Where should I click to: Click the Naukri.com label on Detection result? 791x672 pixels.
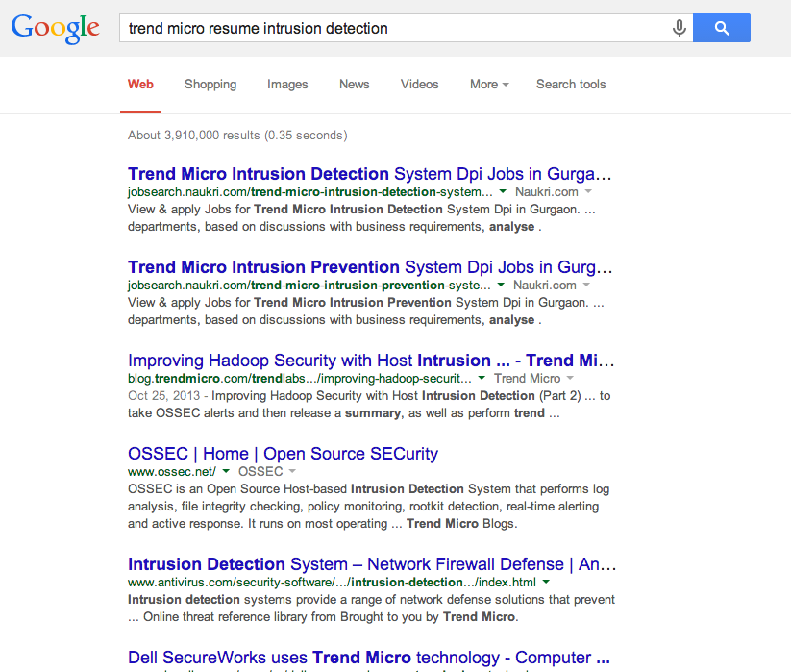tap(547, 191)
